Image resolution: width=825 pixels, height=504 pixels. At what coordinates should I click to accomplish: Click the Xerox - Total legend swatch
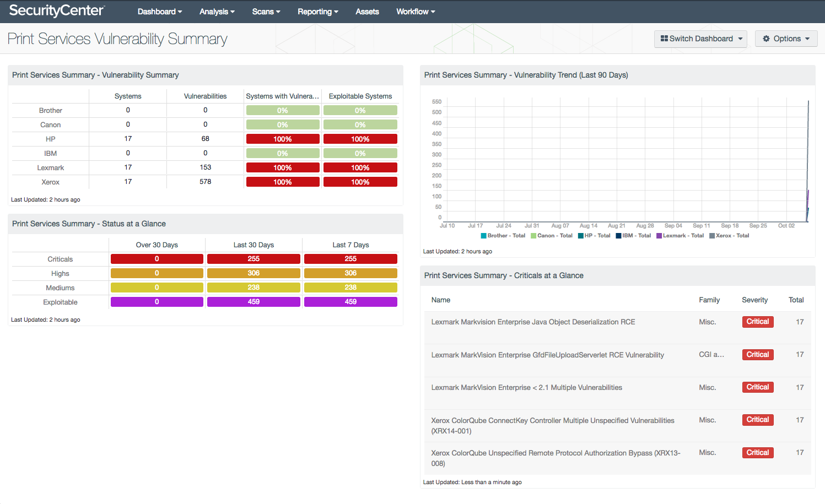point(712,236)
